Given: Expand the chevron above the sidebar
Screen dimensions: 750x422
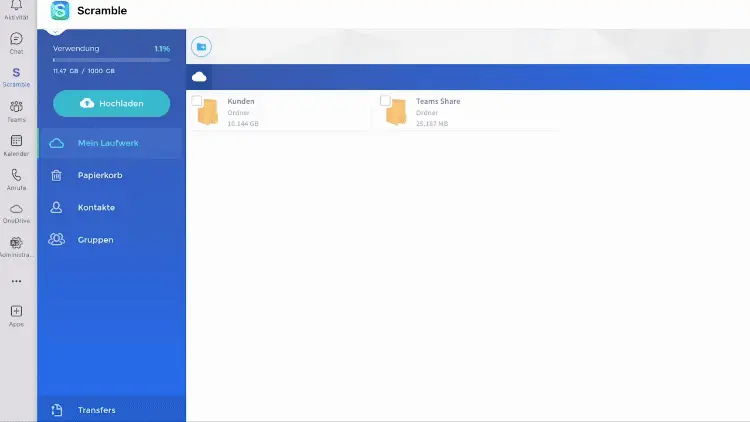Looking at the screenshot, I should [55, 32].
